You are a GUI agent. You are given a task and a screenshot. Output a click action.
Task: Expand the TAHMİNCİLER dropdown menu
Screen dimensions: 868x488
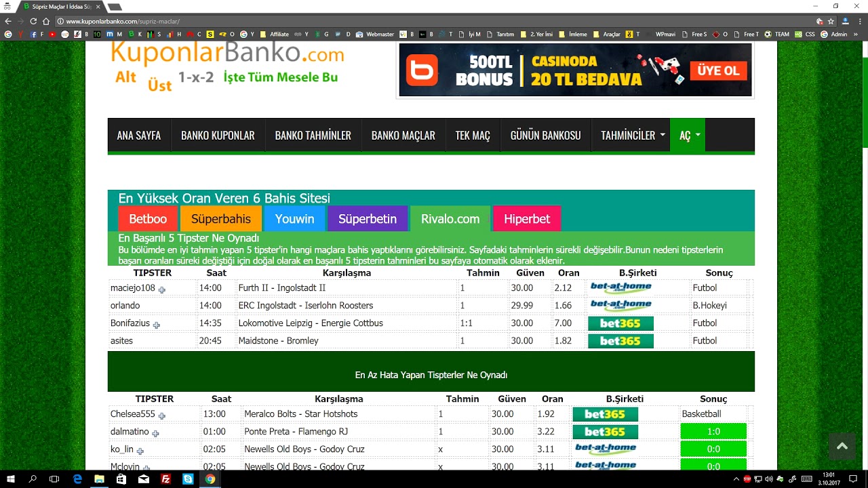pos(633,136)
